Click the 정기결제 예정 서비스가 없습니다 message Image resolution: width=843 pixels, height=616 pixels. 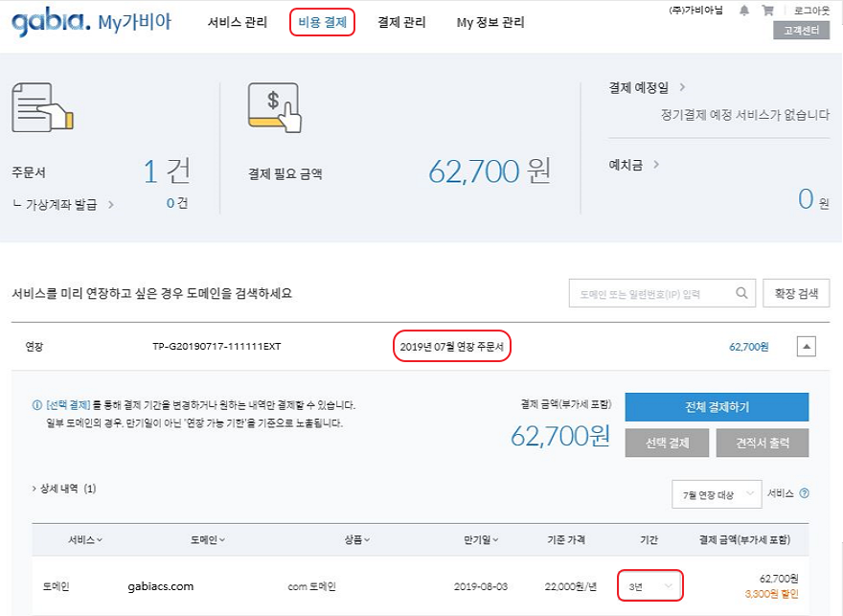[744, 115]
